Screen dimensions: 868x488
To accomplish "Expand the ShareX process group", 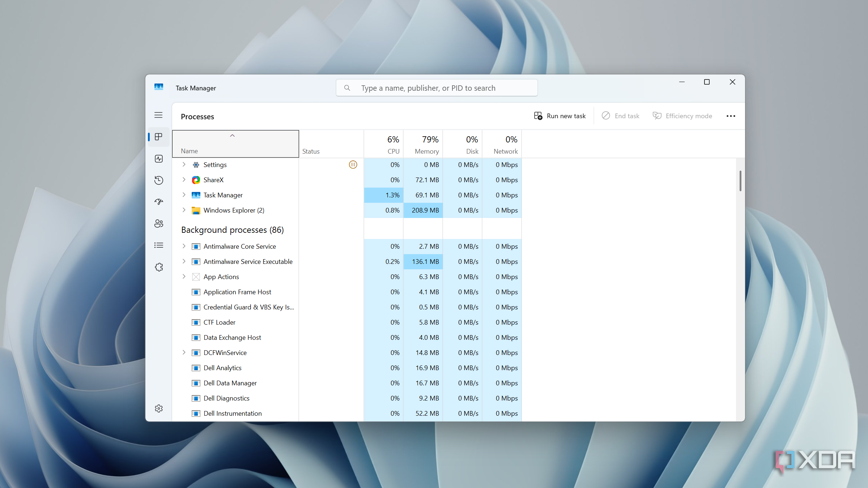I will [184, 180].
